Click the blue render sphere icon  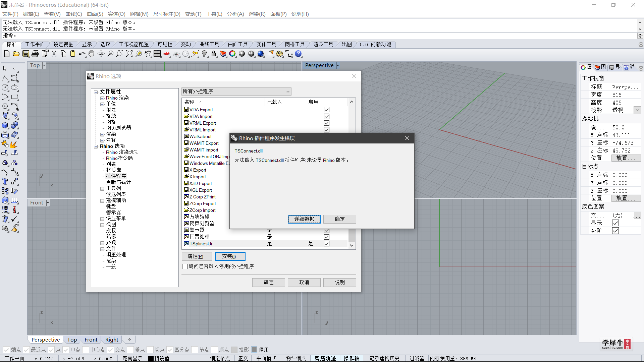coord(261,54)
